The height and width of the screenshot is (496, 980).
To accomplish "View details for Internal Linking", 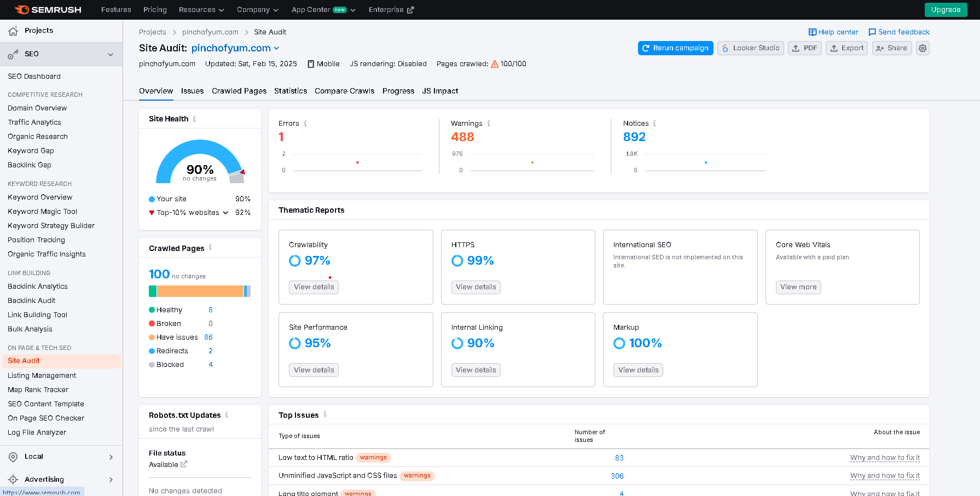I will [475, 370].
